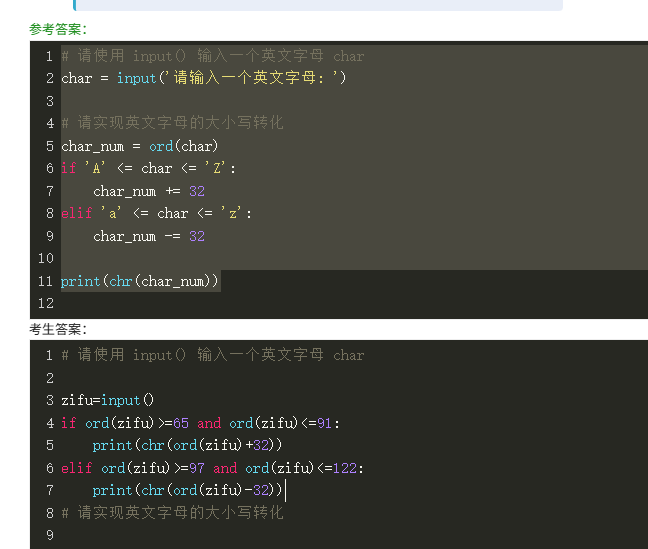648x549 pixels.
Task: Click char_num -= 32 statement
Action: click(149, 236)
